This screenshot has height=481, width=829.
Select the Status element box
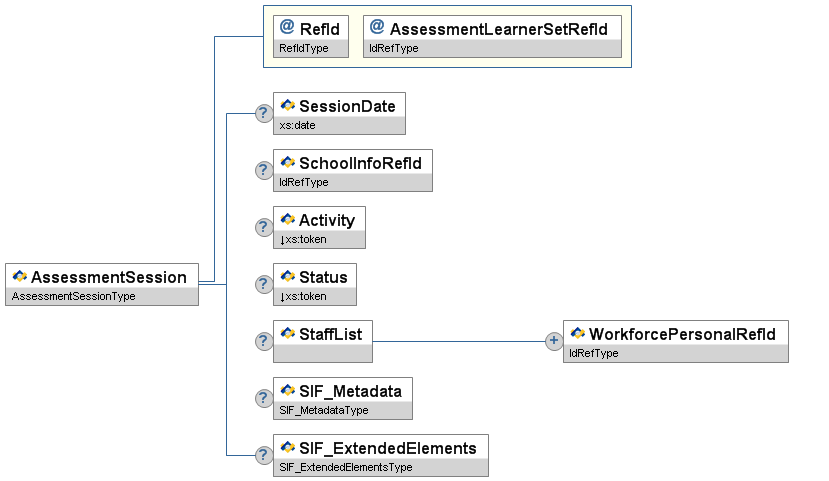[x=322, y=277]
